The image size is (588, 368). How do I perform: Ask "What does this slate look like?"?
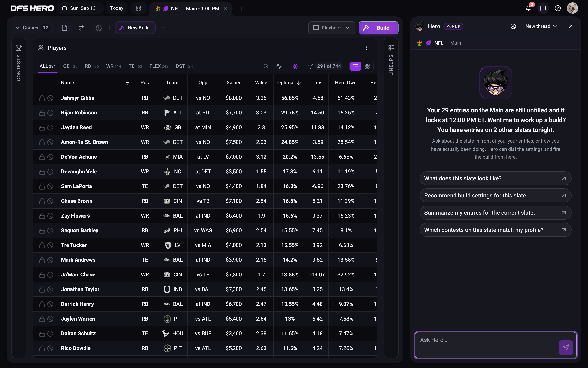tap(496, 178)
